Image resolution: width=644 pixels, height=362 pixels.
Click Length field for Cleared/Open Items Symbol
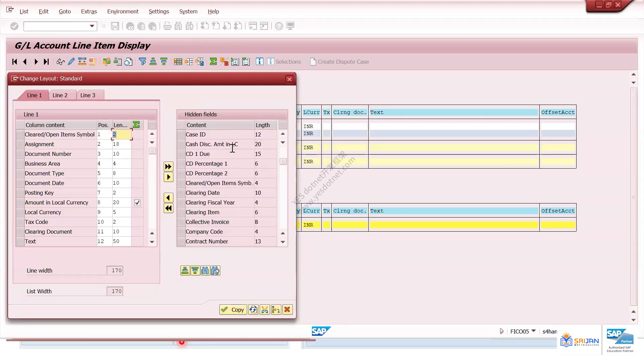tap(121, 134)
